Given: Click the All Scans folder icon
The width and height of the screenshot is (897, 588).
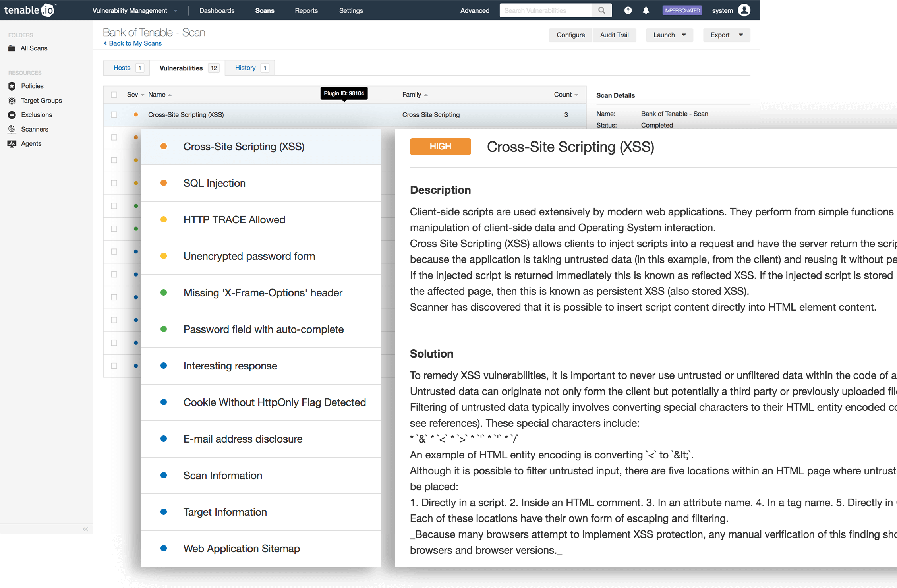Looking at the screenshot, I should coord(12,48).
